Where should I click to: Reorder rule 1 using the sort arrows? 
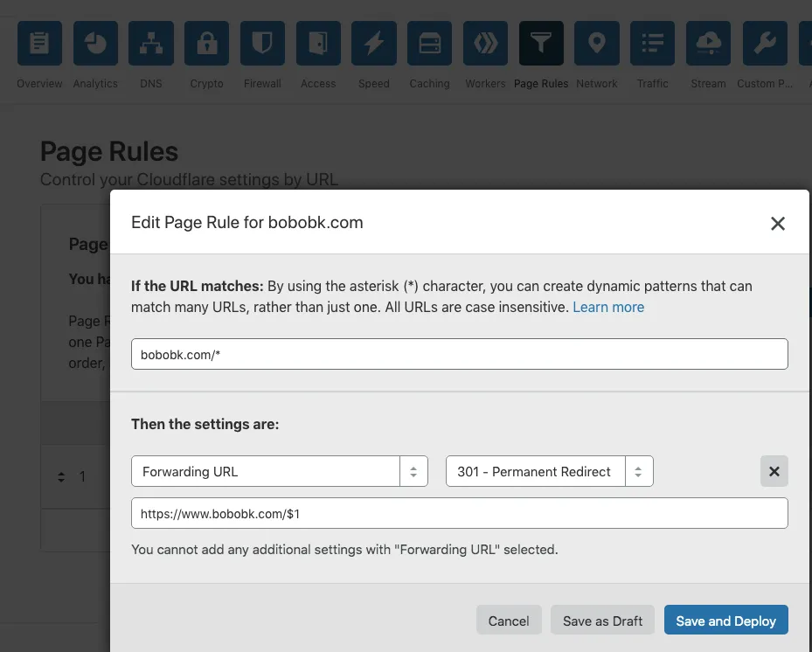click(61, 477)
